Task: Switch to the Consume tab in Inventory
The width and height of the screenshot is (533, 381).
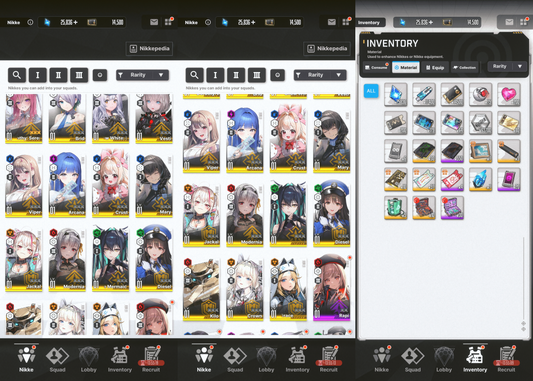Action: (376, 67)
